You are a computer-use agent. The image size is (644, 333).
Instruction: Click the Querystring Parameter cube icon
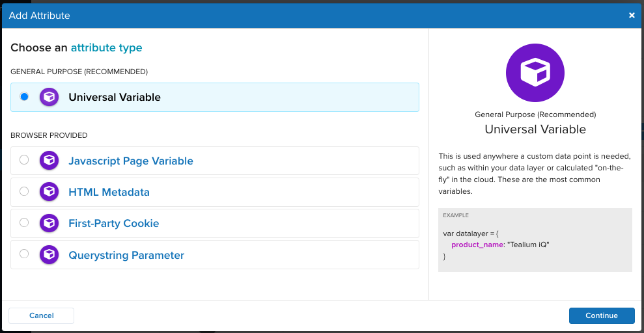coord(49,255)
